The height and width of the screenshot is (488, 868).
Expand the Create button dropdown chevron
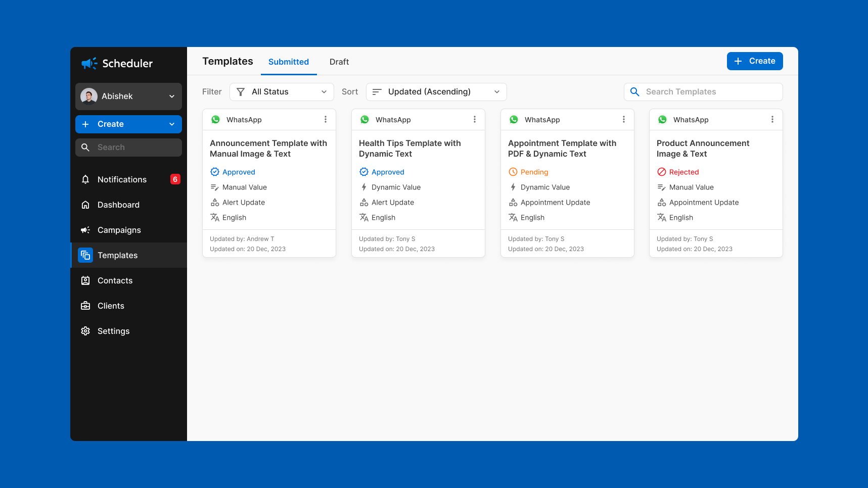171,124
